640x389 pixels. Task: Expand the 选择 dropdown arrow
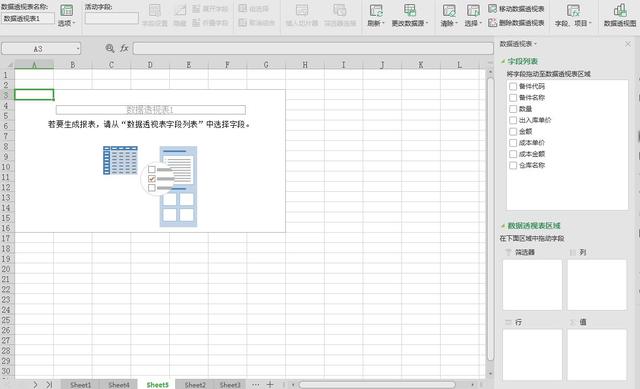(480, 23)
